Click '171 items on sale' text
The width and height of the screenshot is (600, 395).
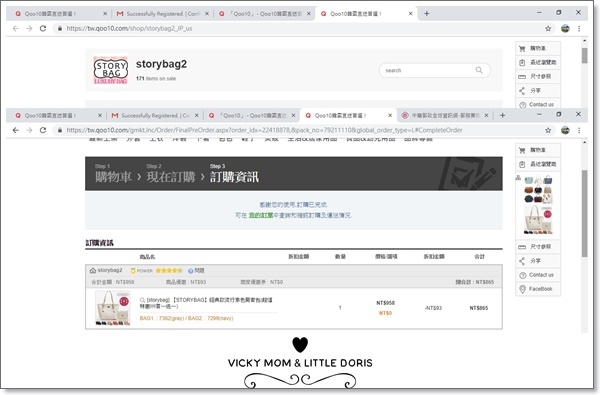coord(156,78)
